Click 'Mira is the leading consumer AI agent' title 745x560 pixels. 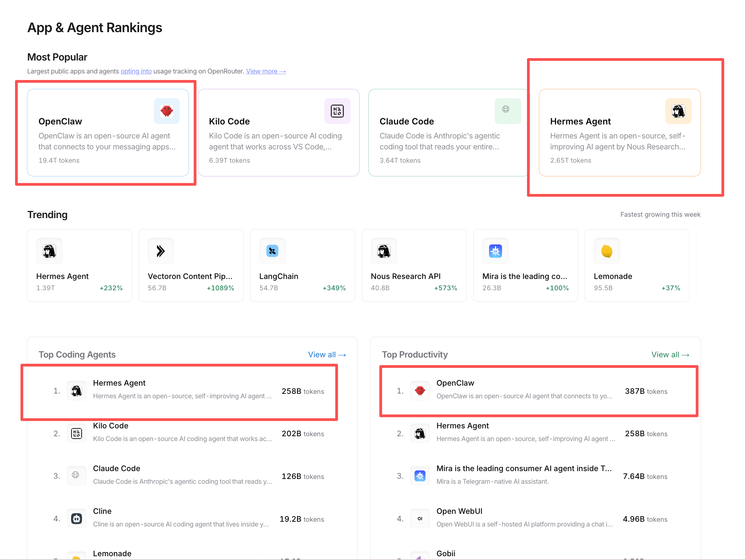coord(524,468)
